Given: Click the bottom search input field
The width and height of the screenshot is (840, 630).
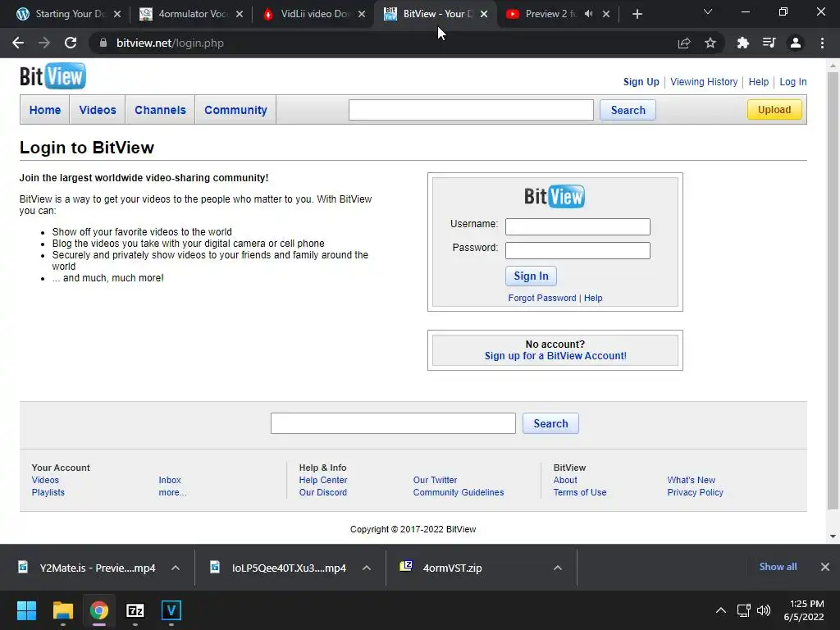Looking at the screenshot, I should [x=393, y=423].
